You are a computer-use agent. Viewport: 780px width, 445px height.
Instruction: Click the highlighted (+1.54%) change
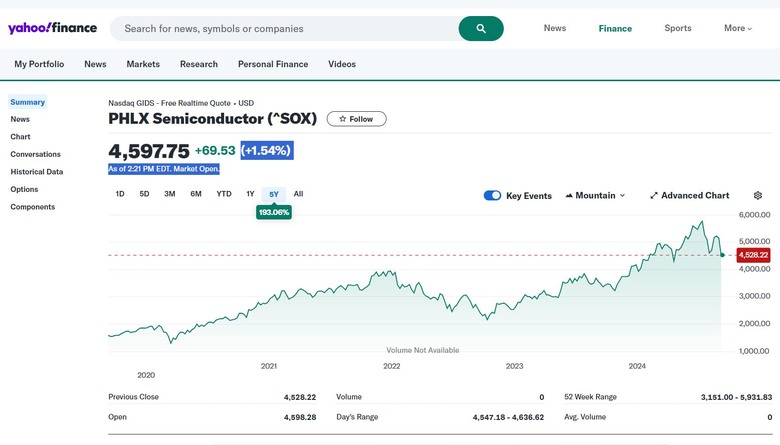pyautogui.click(x=267, y=150)
